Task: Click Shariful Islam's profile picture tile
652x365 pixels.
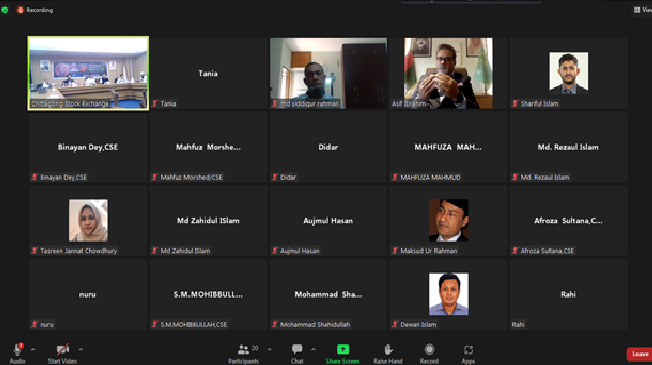Action: tap(568, 73)
